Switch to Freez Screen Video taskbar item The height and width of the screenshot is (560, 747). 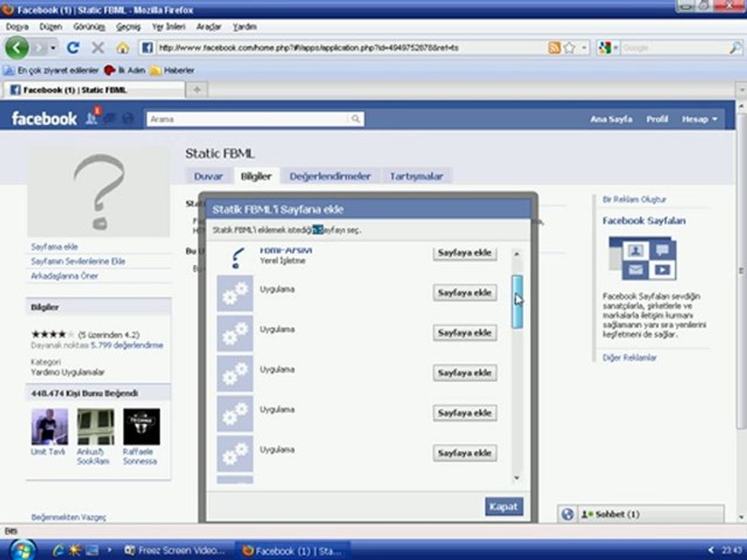pyautogui.click(x=174, y=551)
